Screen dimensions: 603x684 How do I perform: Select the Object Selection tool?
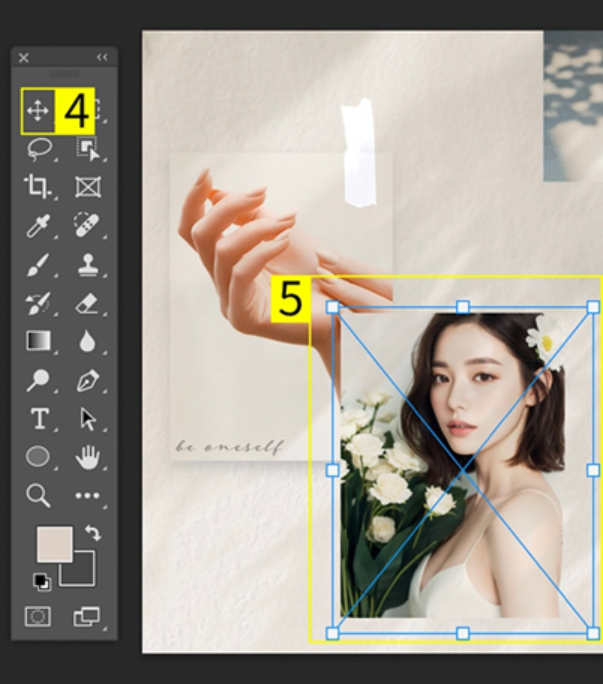88,149
